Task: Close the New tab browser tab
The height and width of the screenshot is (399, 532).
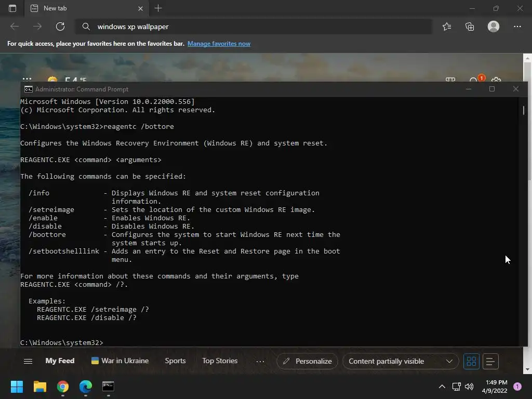Action: coord(140,8)
